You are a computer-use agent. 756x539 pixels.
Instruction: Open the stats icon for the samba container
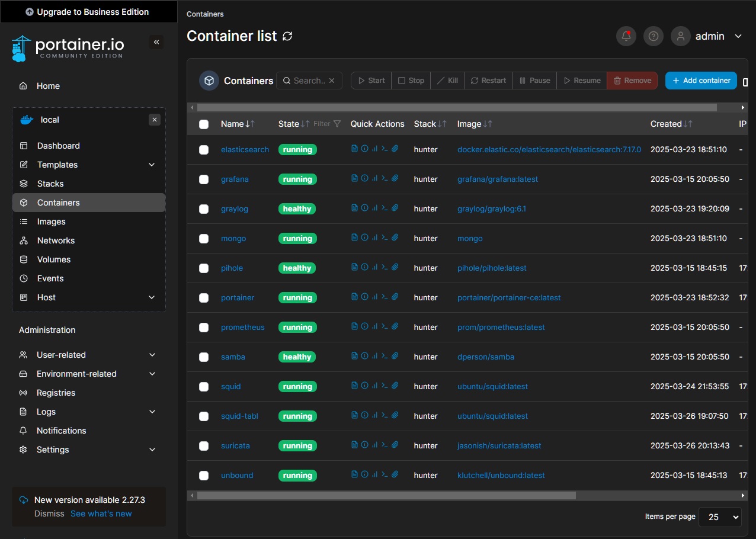(374, 356)
